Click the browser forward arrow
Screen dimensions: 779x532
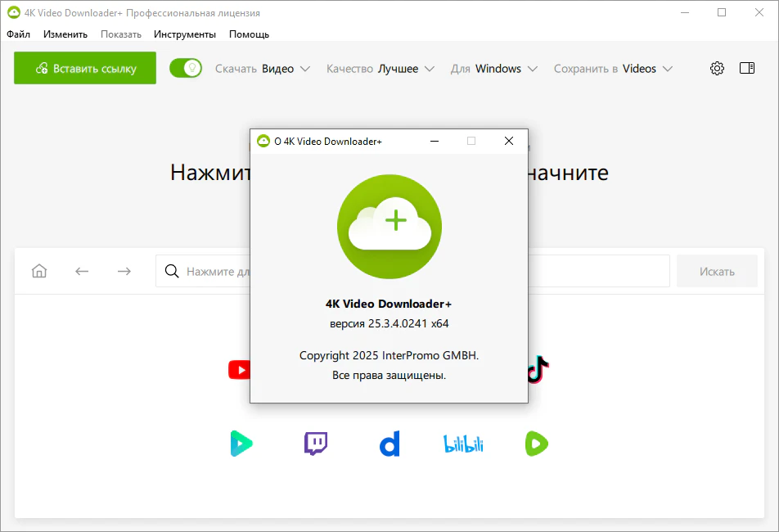point(124,271)
